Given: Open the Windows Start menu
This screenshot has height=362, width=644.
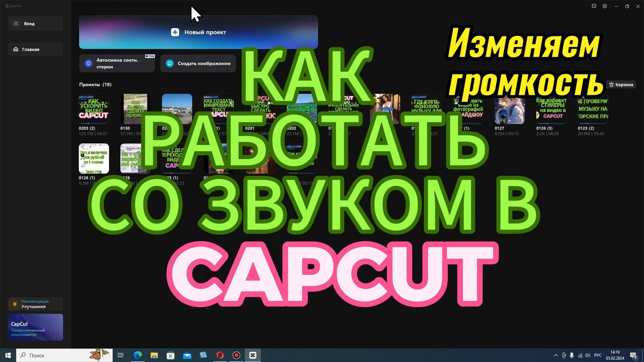Looking at the screenshot, I should click(x=8, y=355).
